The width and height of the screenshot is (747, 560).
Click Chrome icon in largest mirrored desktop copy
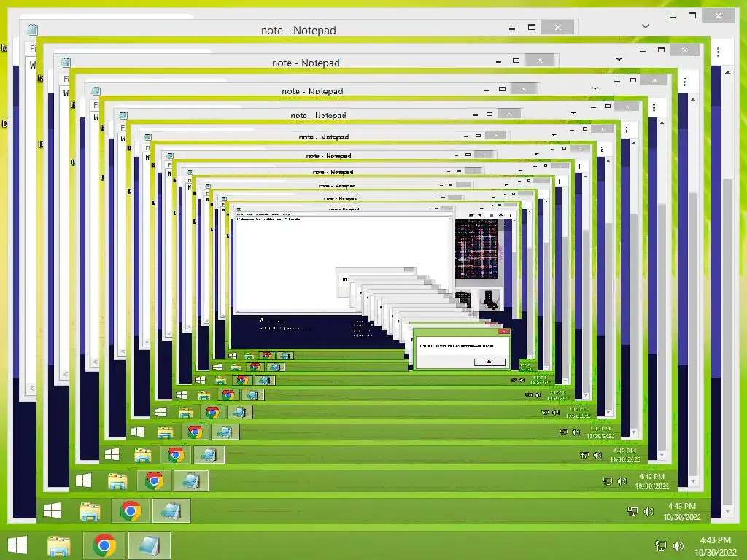coord(131,511)
